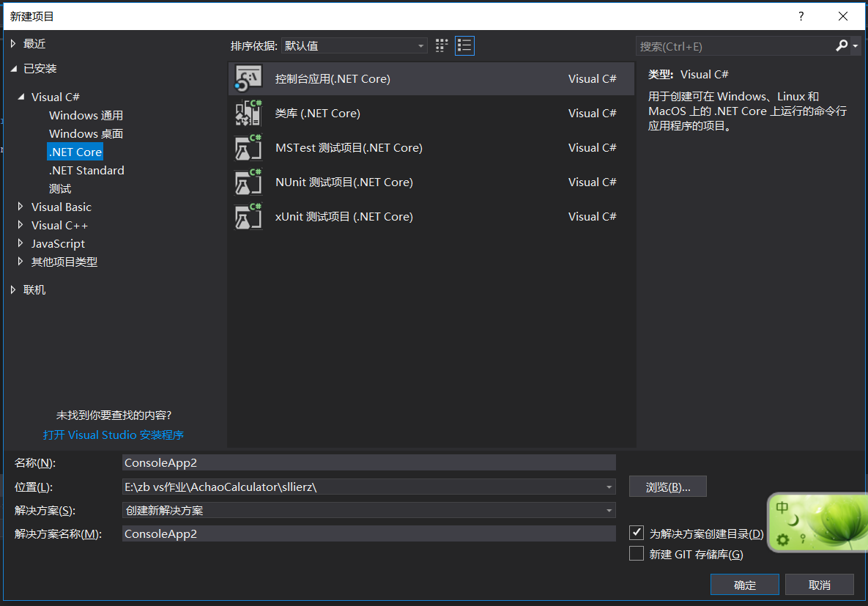868x606 pixels.
Task: Select Windows 桌面 category
Action: (x=86, y=133)
